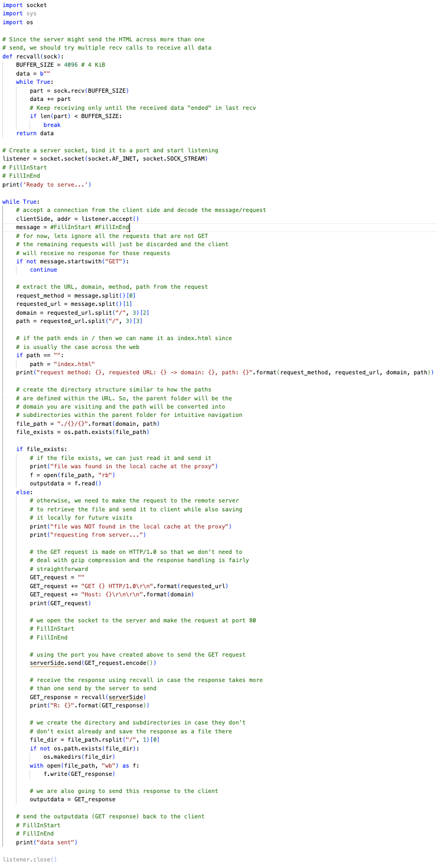Image resolution: width=437 pixels, height=868 pixels.
Task: Click 'clientSide, addr = listener.accept()' line
Action: (77, 218)
